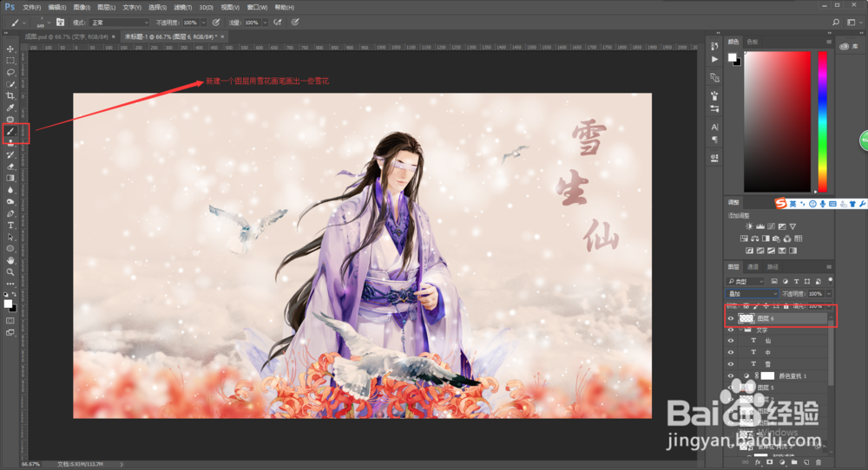Select the Brush tool in the toolbox
868x470 pixels.
point(10,132)
